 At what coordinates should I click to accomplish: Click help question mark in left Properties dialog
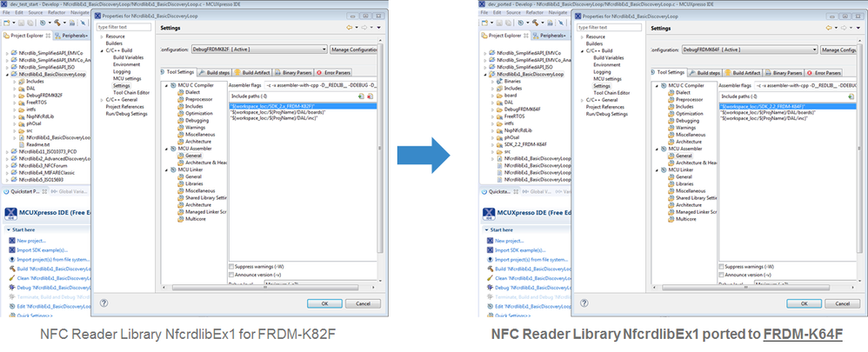104,303
